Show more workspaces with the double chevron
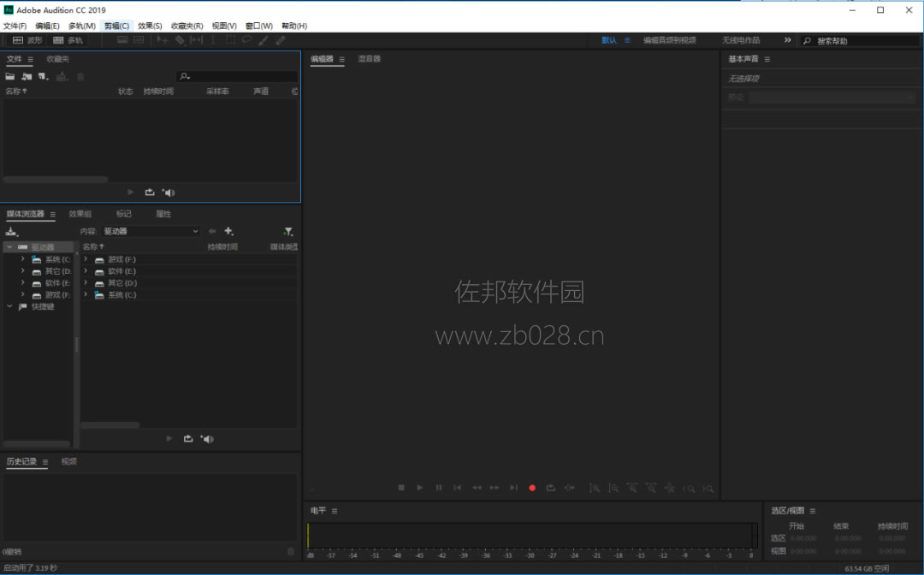Screen dimensions: 924x575 tap(787, 40)
